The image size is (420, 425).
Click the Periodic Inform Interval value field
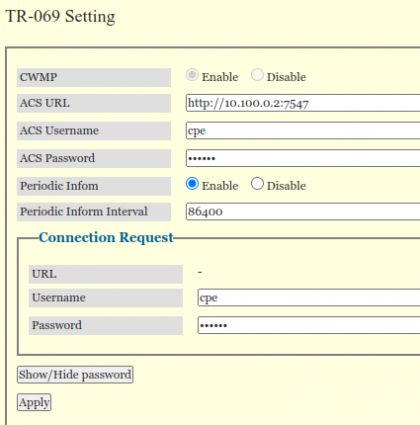(x=303, y=211)
